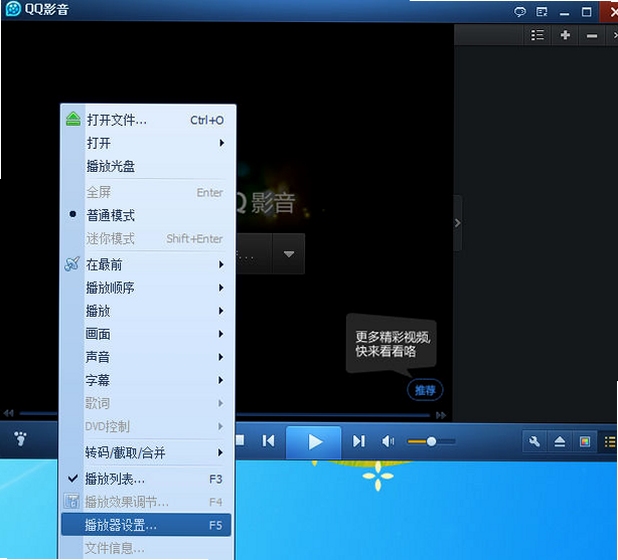This screenshot has width=618, height=560.
Task: Open the wrench toolbox icon
Action: (534, 441)
